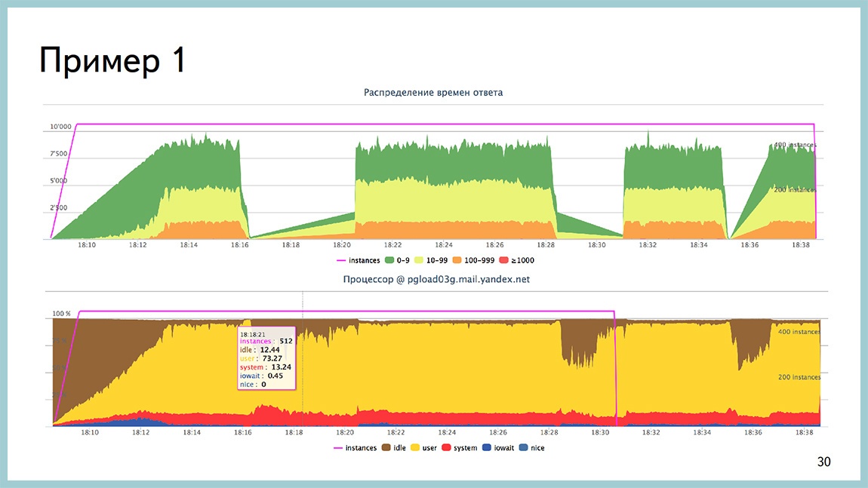Image resolution: width=868 pixels, height=488 pixels.
Task: Toggle the idle legend entry
Action: 393,447
